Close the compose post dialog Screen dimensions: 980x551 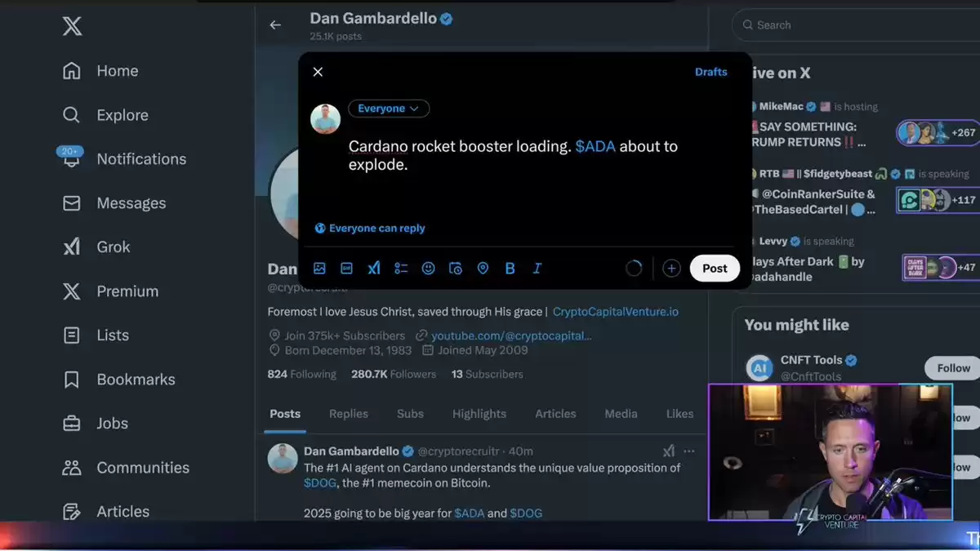click(x=318, y=72)
